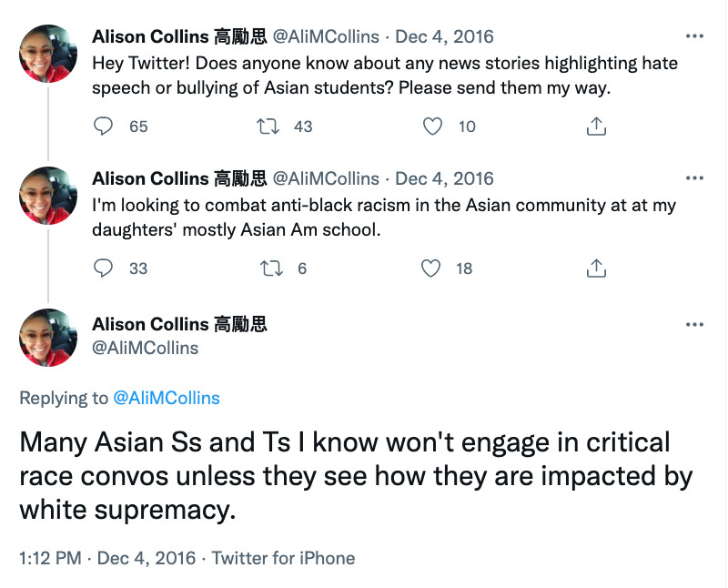Viewport: 728px width, 588px height.
Task: Open more options on the main tweet
Action: [x=694, y=324]
